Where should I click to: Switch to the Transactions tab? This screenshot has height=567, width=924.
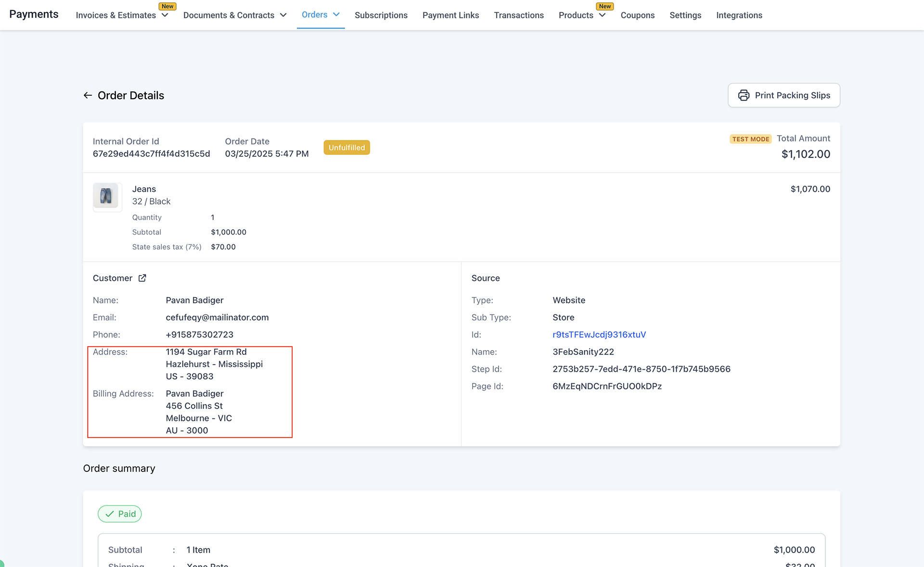519,15
